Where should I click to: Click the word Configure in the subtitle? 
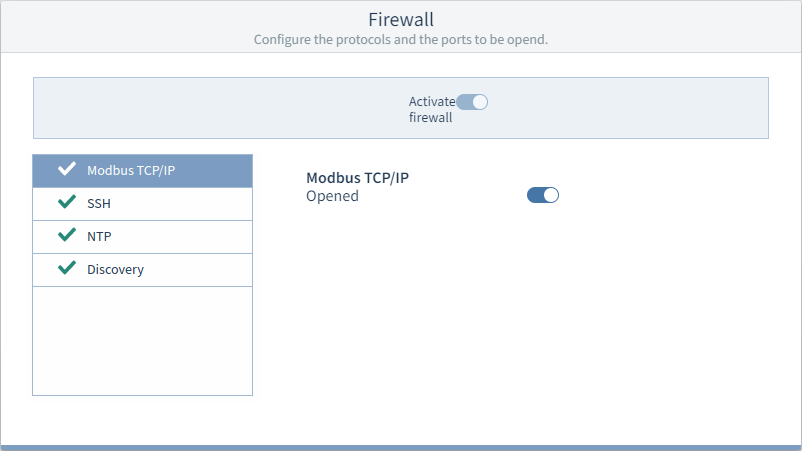282,40
